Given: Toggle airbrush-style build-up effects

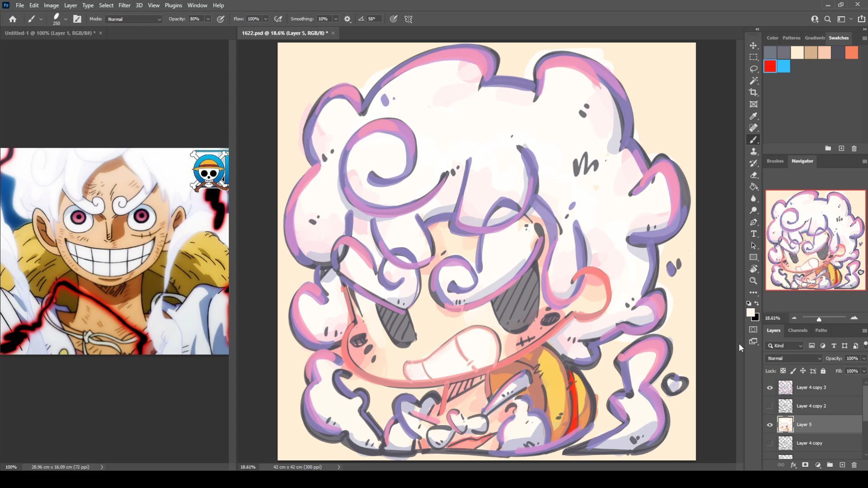Looking at the screenshot, I should pos(278,19).
